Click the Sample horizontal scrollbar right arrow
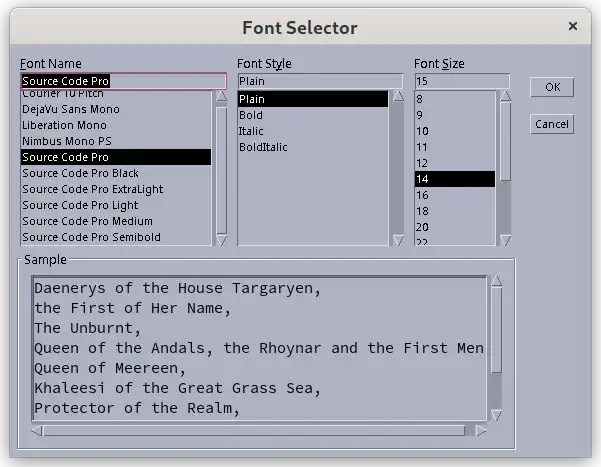The height and width of the screenshot is (467, 601). (x=481, y=431)
